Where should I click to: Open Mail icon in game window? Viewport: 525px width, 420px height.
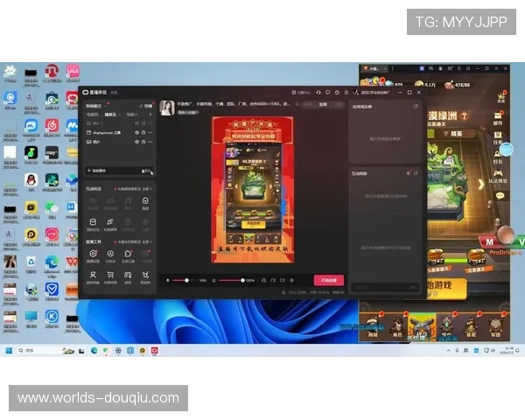click(498, 118)
